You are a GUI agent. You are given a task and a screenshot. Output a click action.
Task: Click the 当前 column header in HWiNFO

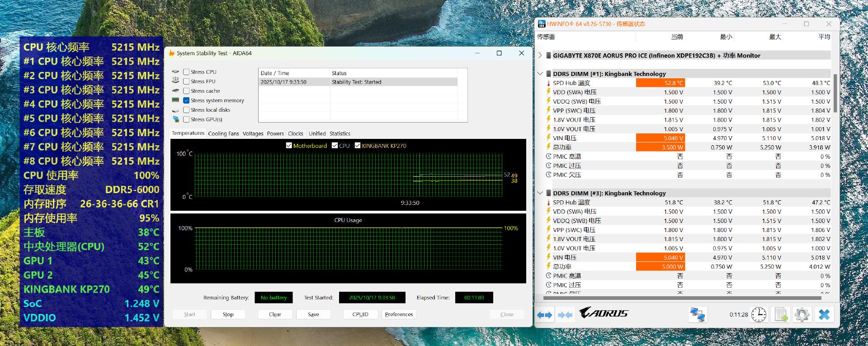(x=661, y=37)
